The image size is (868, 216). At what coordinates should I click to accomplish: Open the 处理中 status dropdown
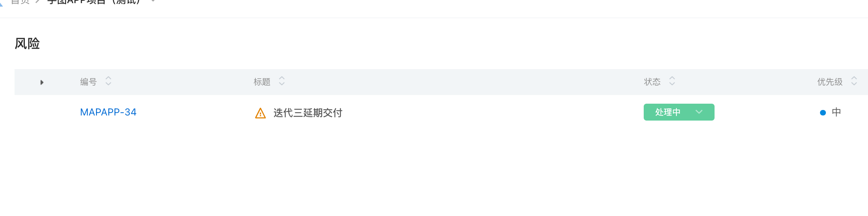point(679,112)
